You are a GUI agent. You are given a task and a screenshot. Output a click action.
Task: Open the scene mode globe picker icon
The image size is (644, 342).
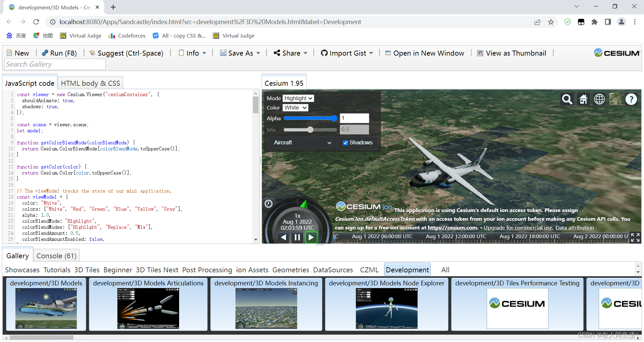click(x=599, y=99)
